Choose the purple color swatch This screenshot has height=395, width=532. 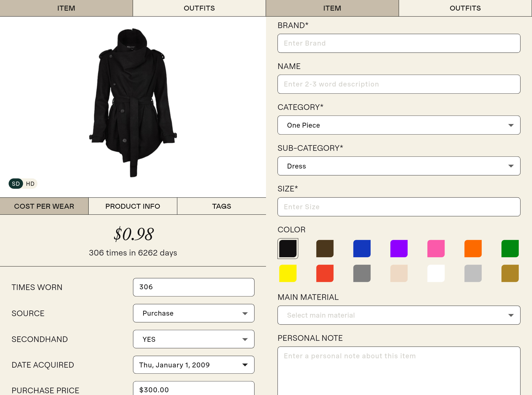click(399, 248)
